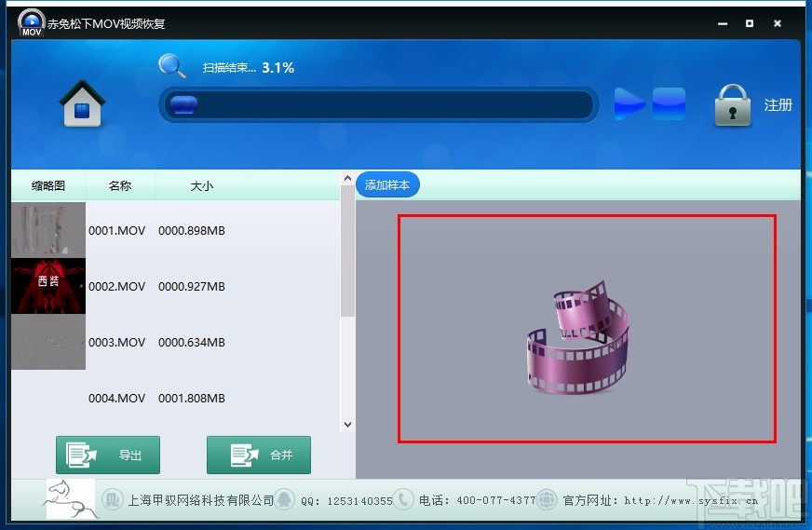This screenshot has height=530, width=812.
Task: Click the globe website icon in footer
Action: 547,499
